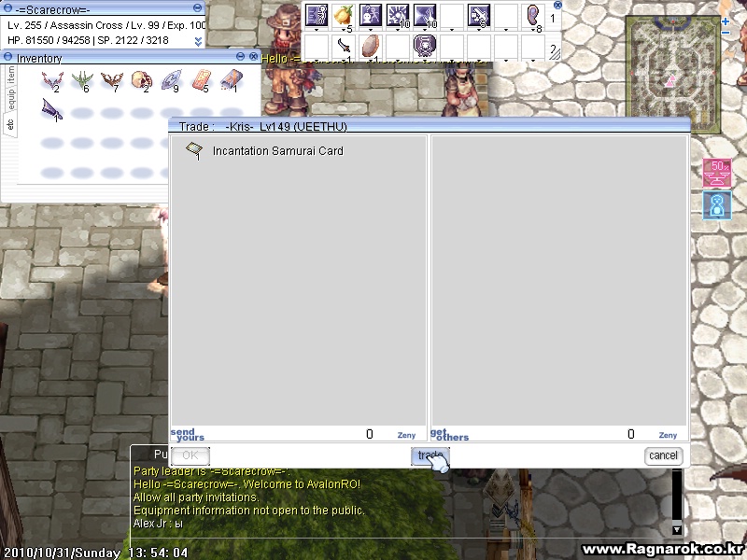The height and width of the screenshot is (560, 747).
Task: Click the 'Lv. 255 / Assassin Cross' status line
Action: click(106, 25)
